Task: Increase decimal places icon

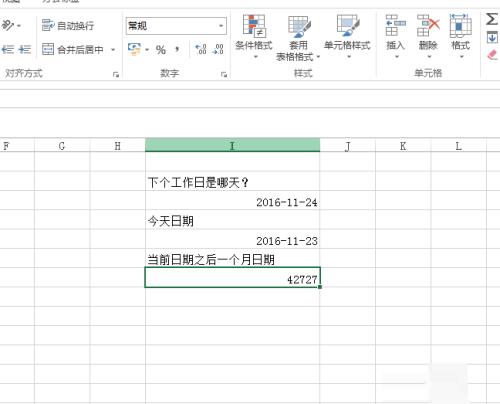Action: coord(201,50)
